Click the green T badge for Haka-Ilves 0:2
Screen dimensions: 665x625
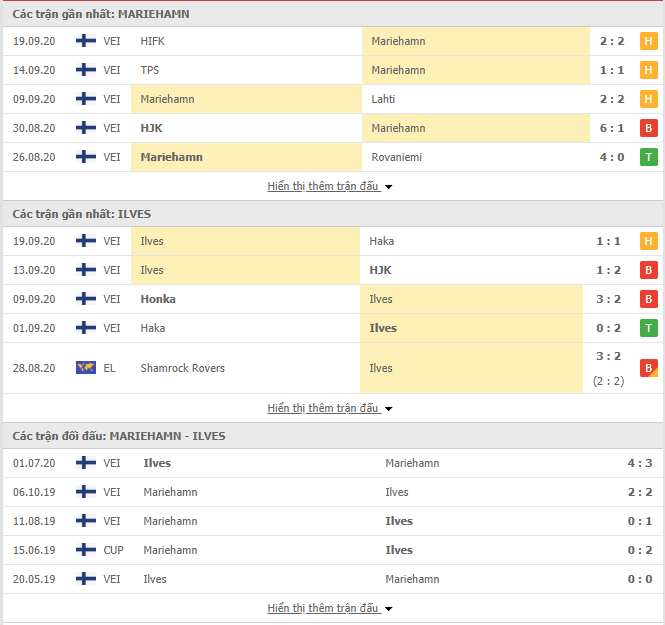pos(648,328)
